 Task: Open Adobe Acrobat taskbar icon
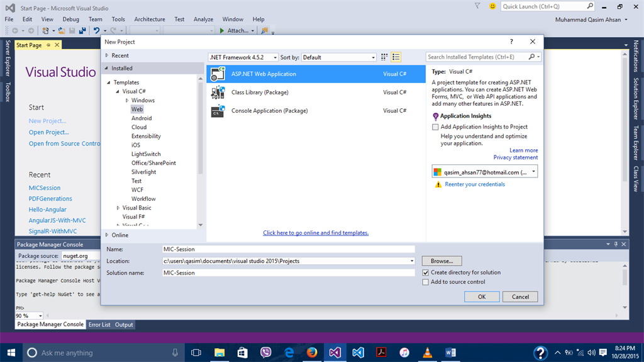[381, 353]
